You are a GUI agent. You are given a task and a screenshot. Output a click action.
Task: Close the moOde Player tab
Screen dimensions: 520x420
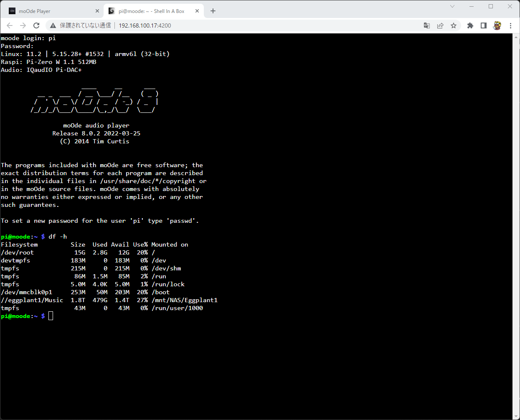click(97, 11)
